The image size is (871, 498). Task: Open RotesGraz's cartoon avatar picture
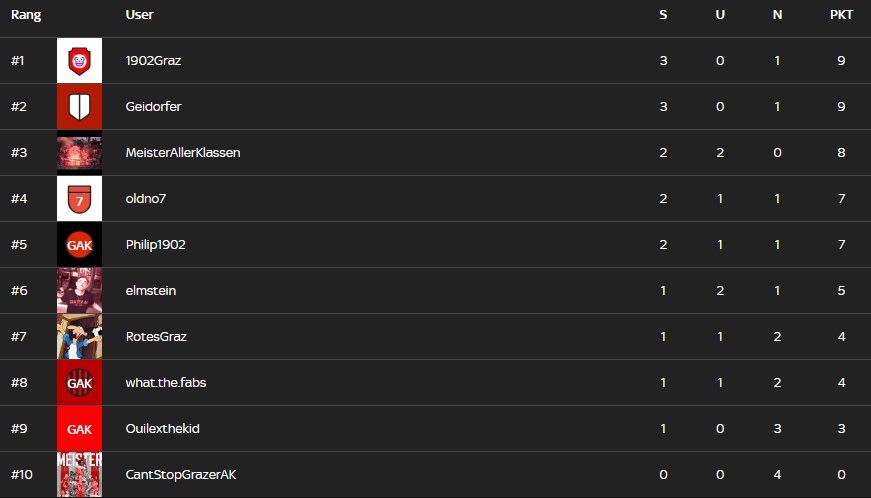(79, 337)
